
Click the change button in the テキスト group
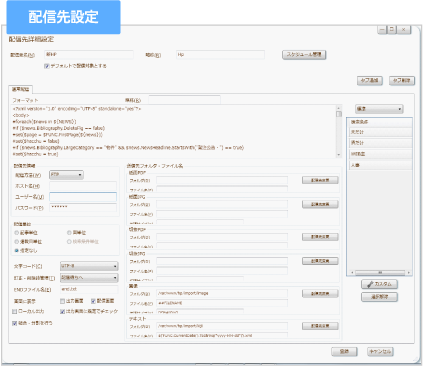point(320,326)
